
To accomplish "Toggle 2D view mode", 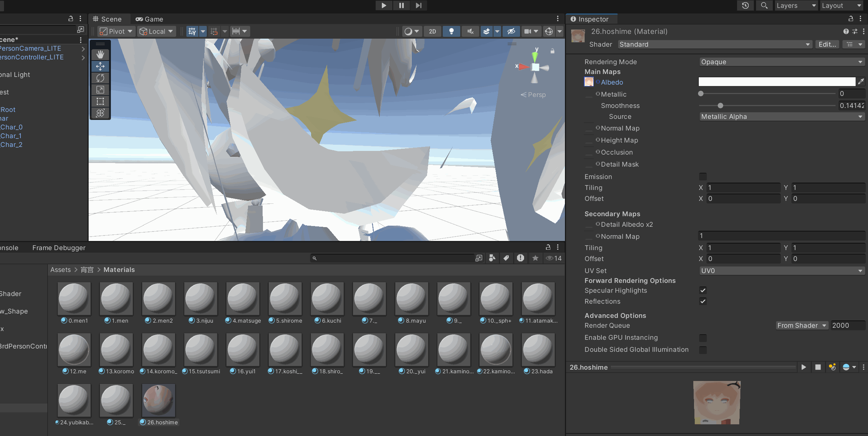I will coord(433,31).
